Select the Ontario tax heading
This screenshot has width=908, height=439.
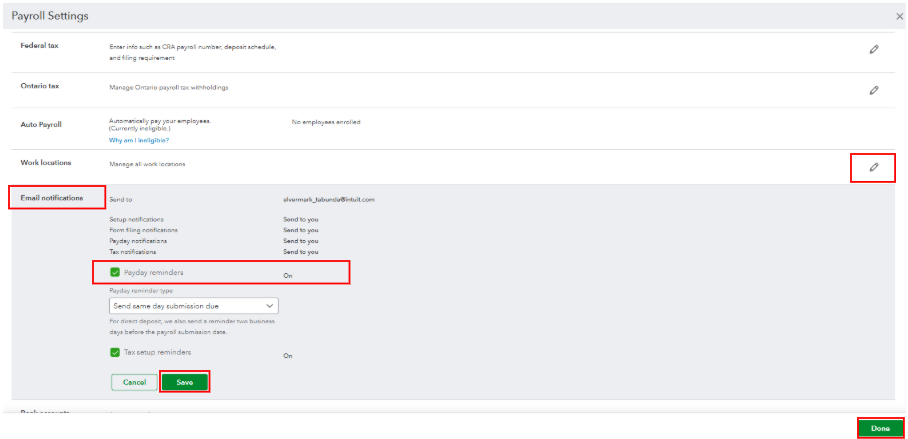[39, 86]
